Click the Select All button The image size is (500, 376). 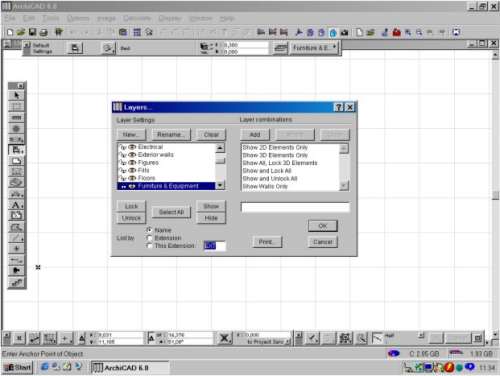tap(171, 212)
